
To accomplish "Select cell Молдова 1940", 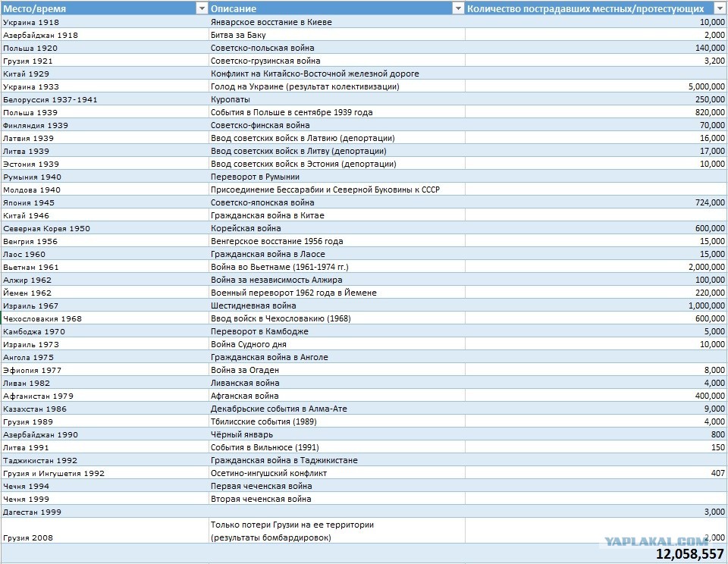I will point(105,190).
